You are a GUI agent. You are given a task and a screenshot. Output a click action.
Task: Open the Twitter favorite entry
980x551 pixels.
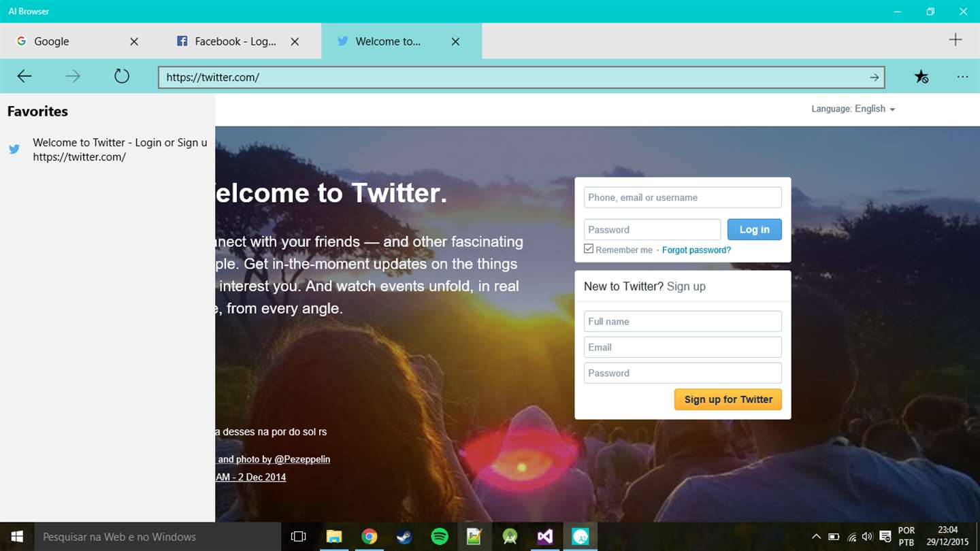[x=108, y=150]
